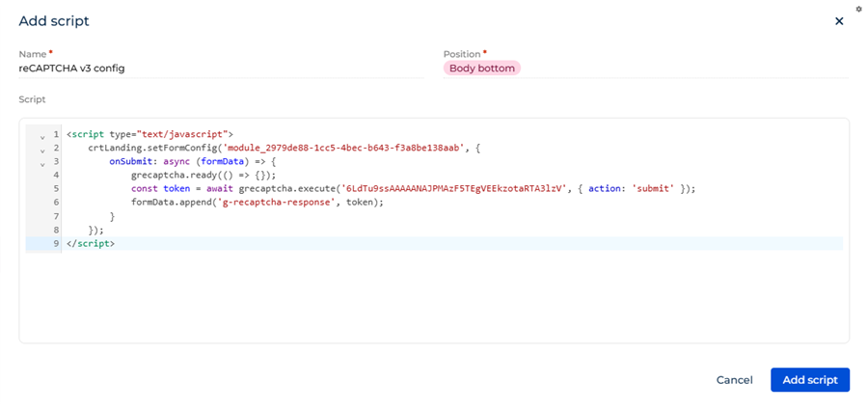Viewport: 868px width, 410px height.
Task: Click the module ID string on line 2
Action: point(343,148)
